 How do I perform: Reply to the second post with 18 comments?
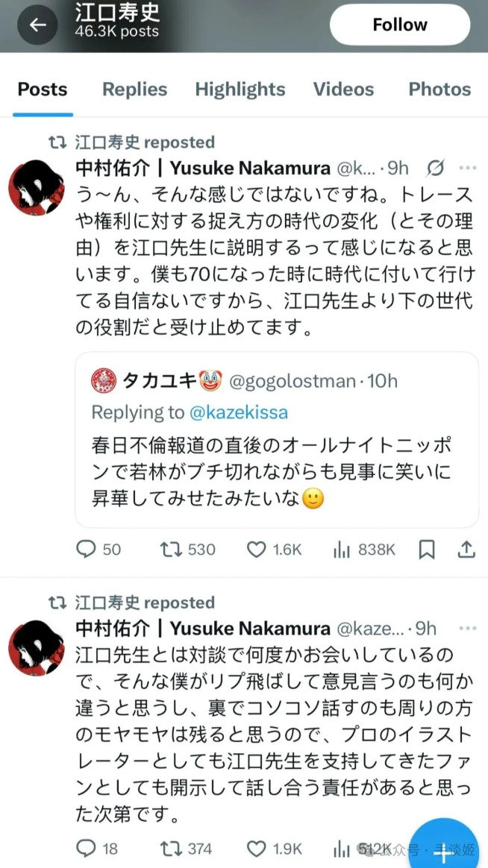click(87, 849)
